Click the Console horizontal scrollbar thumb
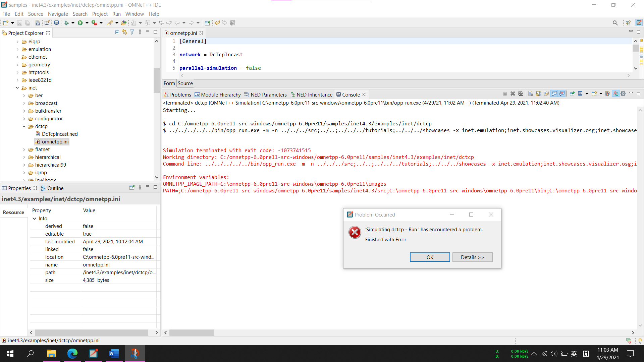The width and height of the screenshot is (644, 362). click(x=192, y=333)
